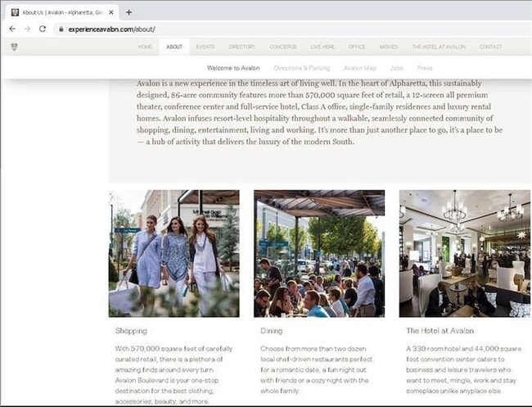532x407 pixels.
Task: Open a new tab with plus icon
Action: tap(128, 12)
